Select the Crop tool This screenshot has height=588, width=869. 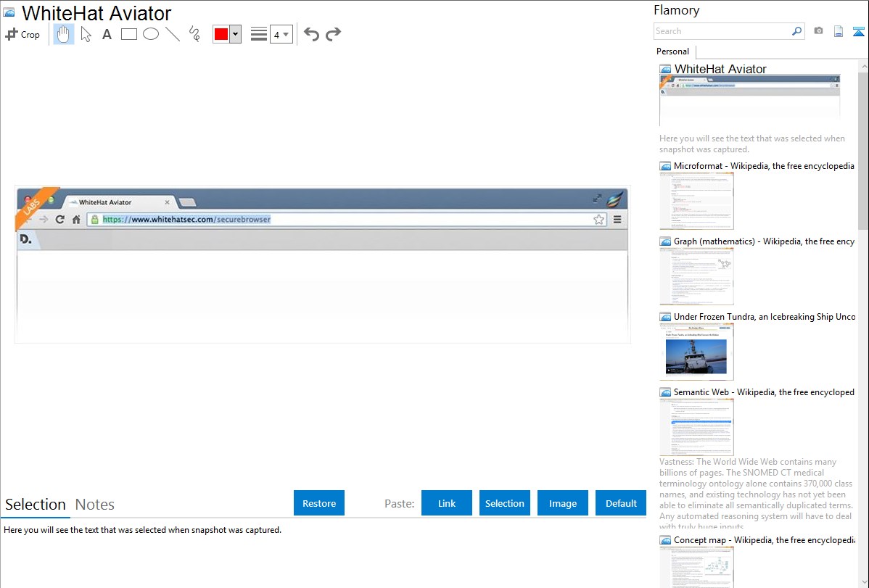[x=22, y=34]
